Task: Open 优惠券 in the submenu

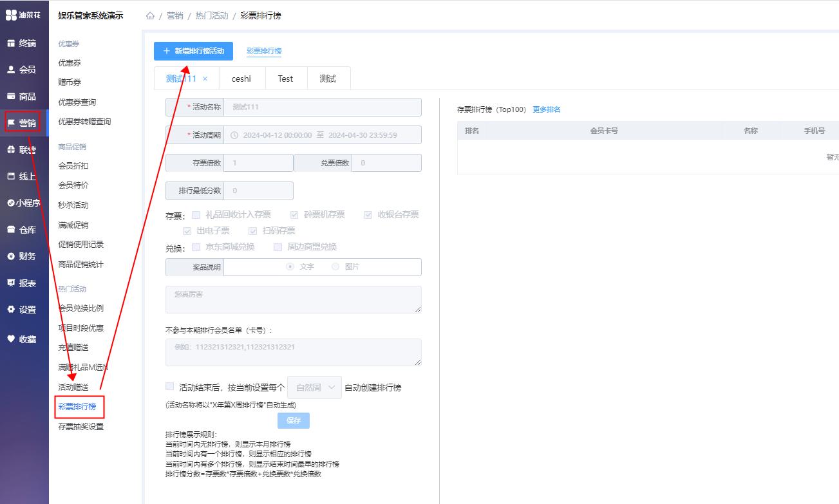Action: pyautogui.click(x=70, y=63)
